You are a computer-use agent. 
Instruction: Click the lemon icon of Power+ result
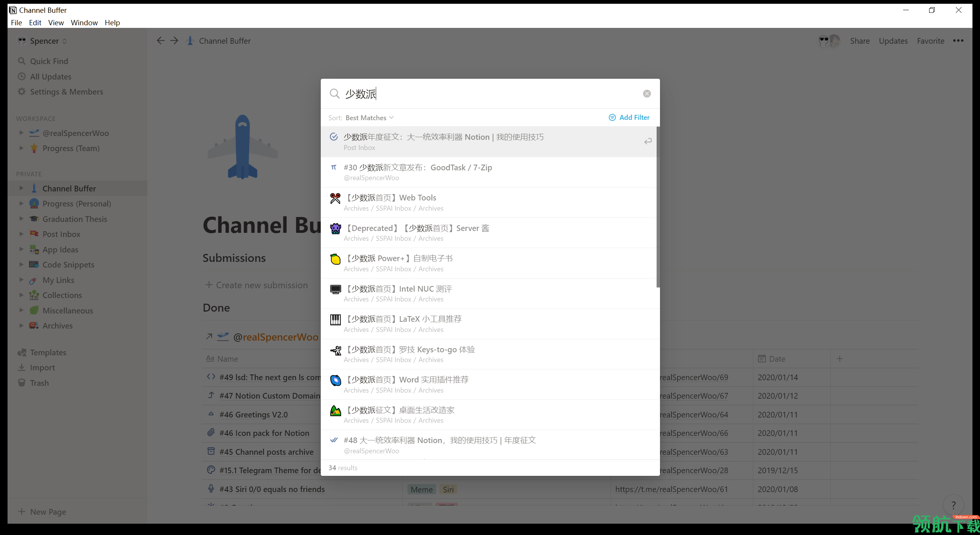[x=335, y=259]
